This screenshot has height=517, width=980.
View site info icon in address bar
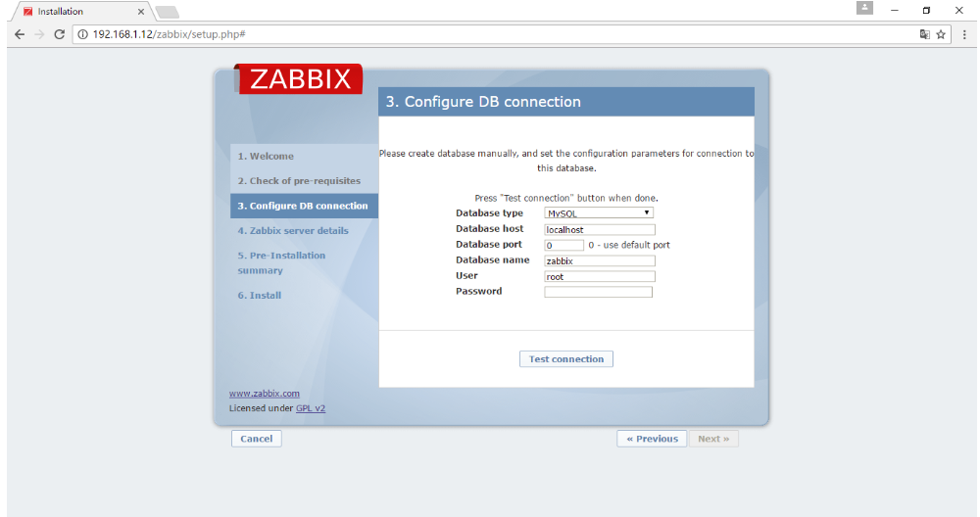[x=82, y=34]
